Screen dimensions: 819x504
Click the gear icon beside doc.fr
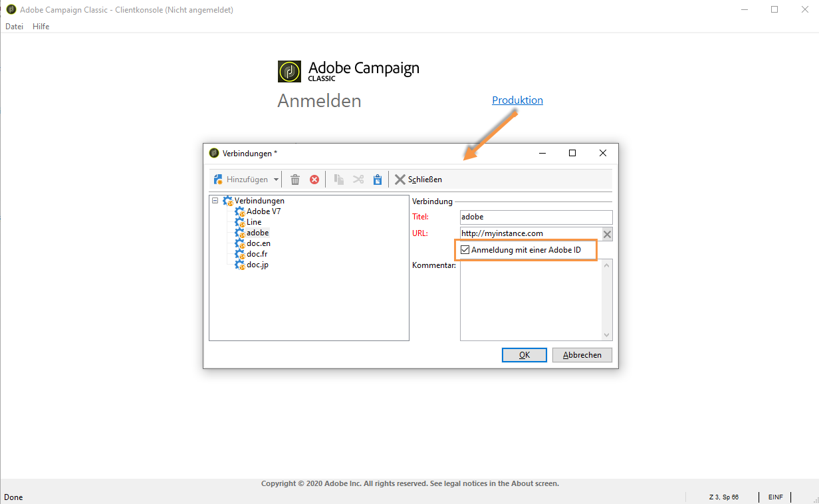pos(241,254)
